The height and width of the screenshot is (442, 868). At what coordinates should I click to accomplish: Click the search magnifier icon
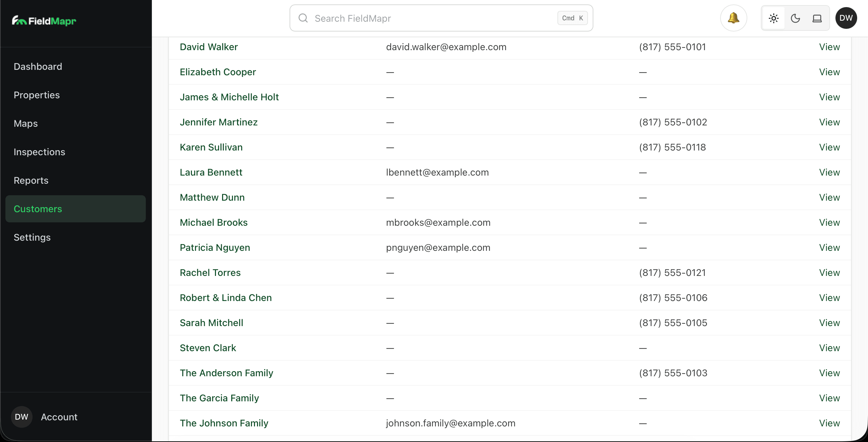pyautogui.click(x=303, y=18)
